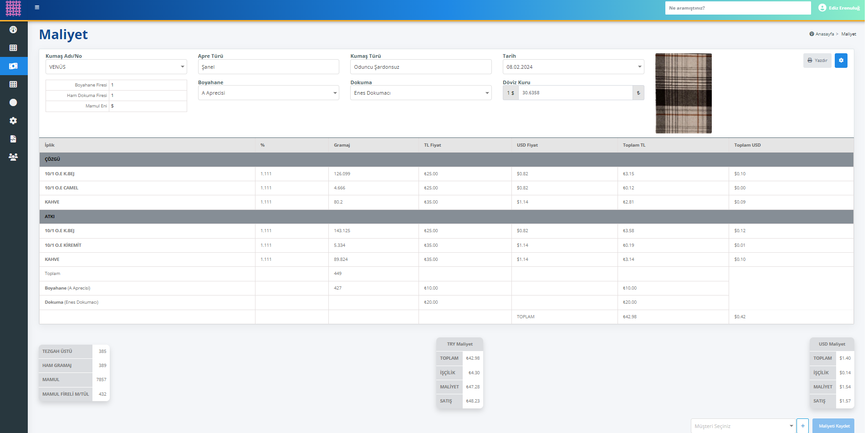868x433 pixels.
Task: Click the blue gear button beside Yazdır
Action: (x=841, y=61)
